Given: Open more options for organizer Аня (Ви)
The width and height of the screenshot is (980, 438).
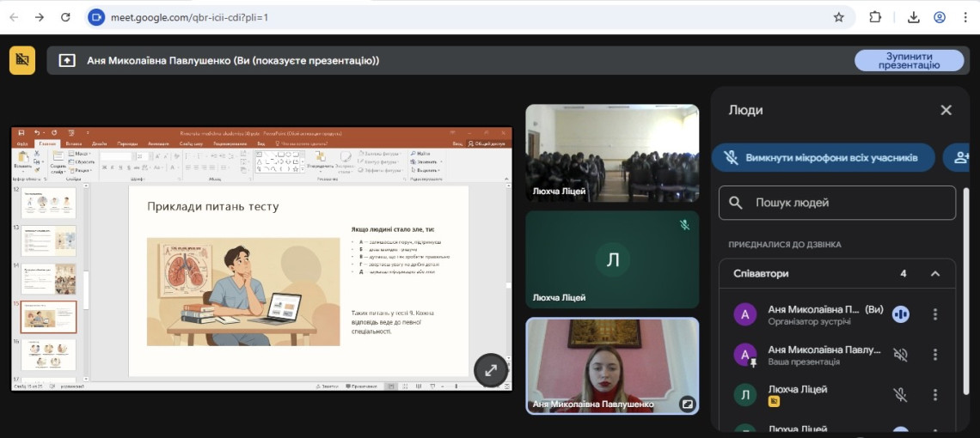Looking at the screenshot, I should tap(935, 314).
